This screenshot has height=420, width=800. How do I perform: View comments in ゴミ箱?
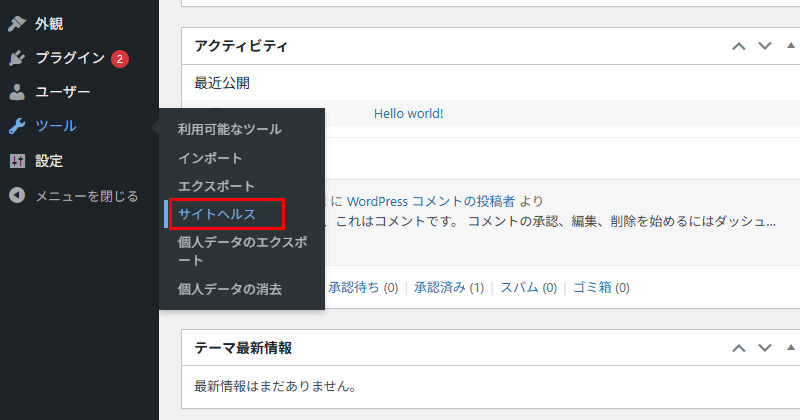(592, 288)
